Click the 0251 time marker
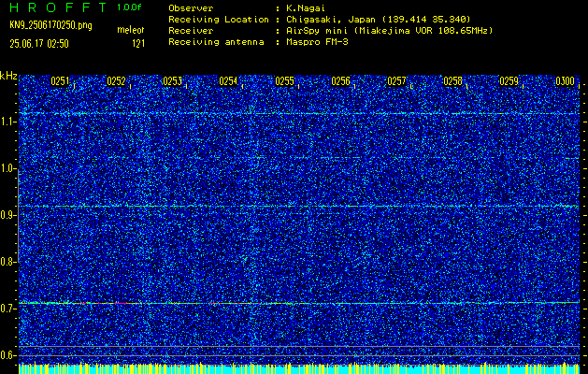Image resolution: width=588 pixels, height=374 pixels. click(60, 81)
